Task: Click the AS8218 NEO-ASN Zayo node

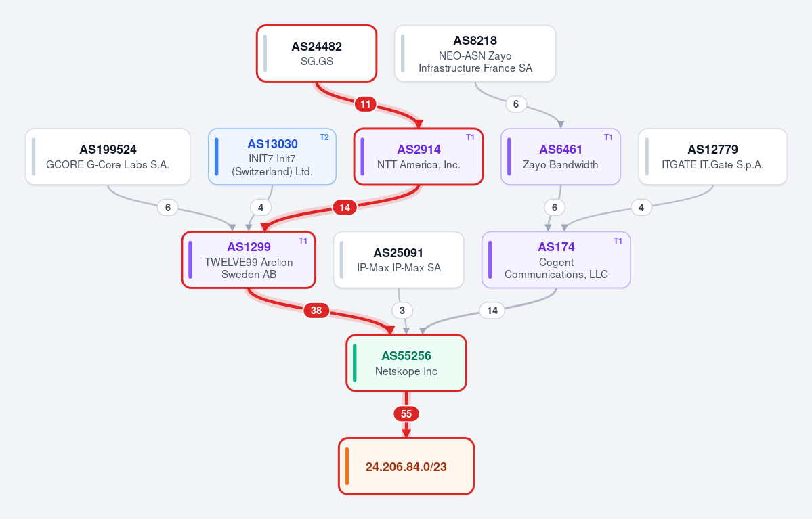Action: 475,53
